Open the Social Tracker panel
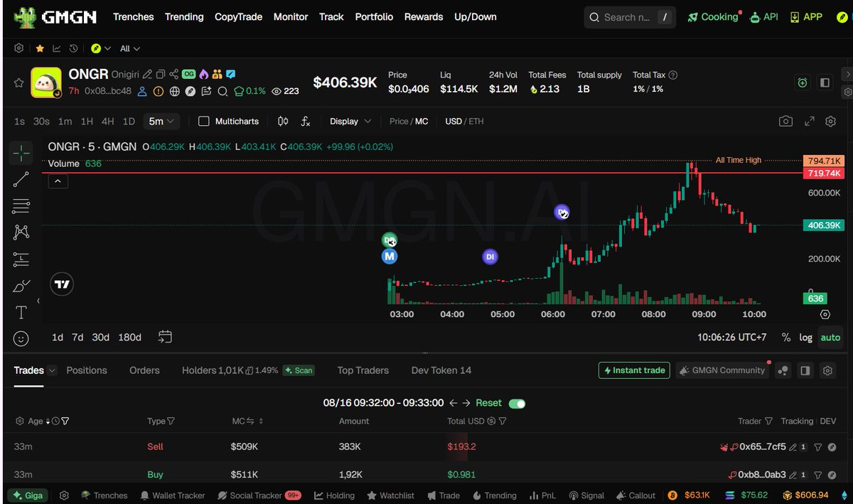The width and height of the screenshot is (853, 504). pos(259,495)
